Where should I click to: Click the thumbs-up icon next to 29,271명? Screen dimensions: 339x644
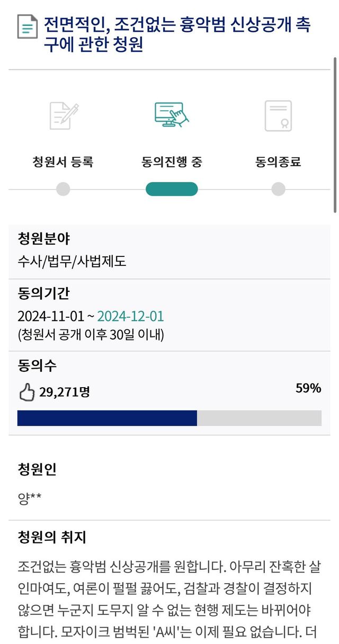26,392
